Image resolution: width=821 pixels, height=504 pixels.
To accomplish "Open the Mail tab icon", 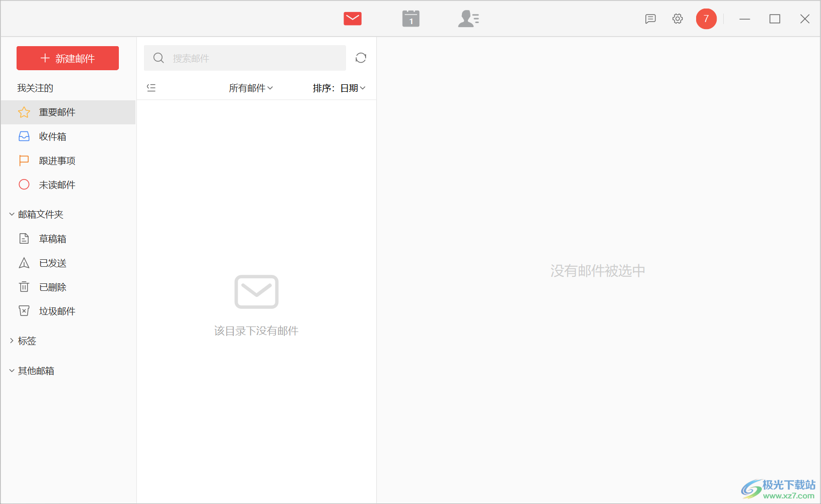I will [x=353, y=19].
